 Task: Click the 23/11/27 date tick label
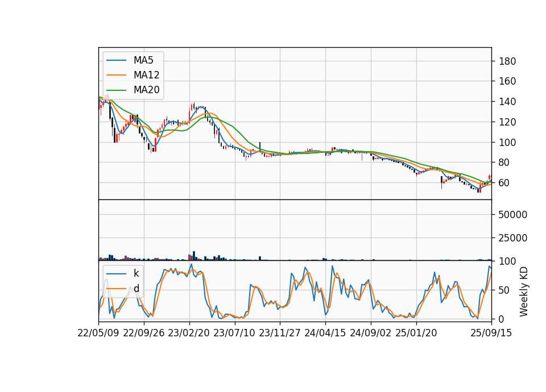[x=280, y=333]
